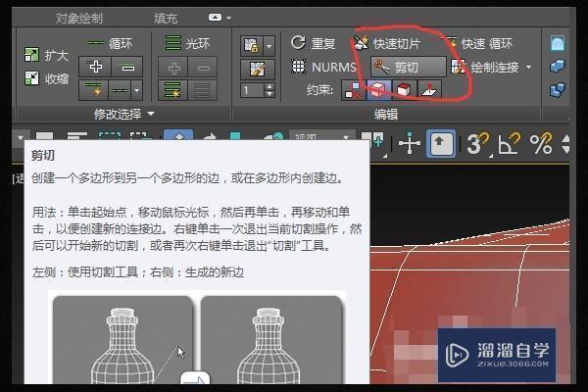Screen dimensions: 588x392
Task: Activate the 绘制连接 (Paint Connect) tool
Action: pos(485,68)
